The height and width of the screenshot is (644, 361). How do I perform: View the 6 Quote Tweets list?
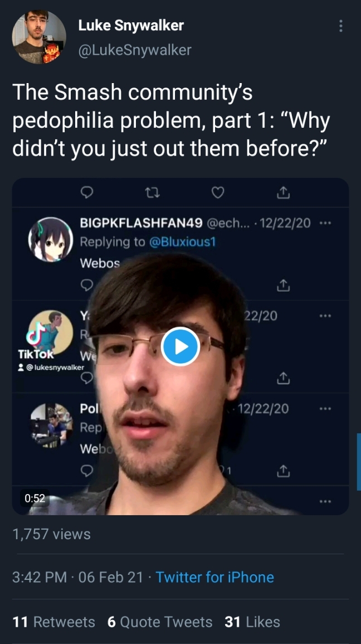pos(160,622)
